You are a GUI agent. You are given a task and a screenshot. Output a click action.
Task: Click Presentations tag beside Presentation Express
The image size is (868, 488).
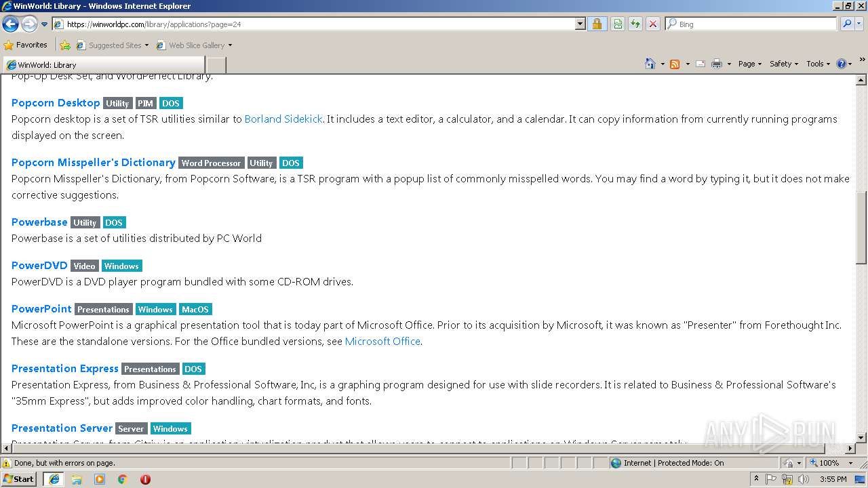pyautogui.click(x=151, y=369)
